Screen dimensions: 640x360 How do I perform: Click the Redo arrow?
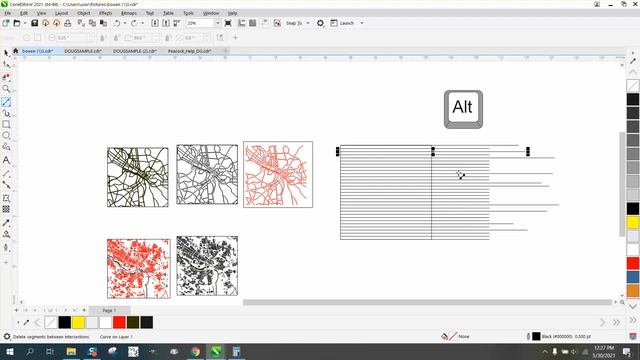pyautogui.click(x=134, y=23)
